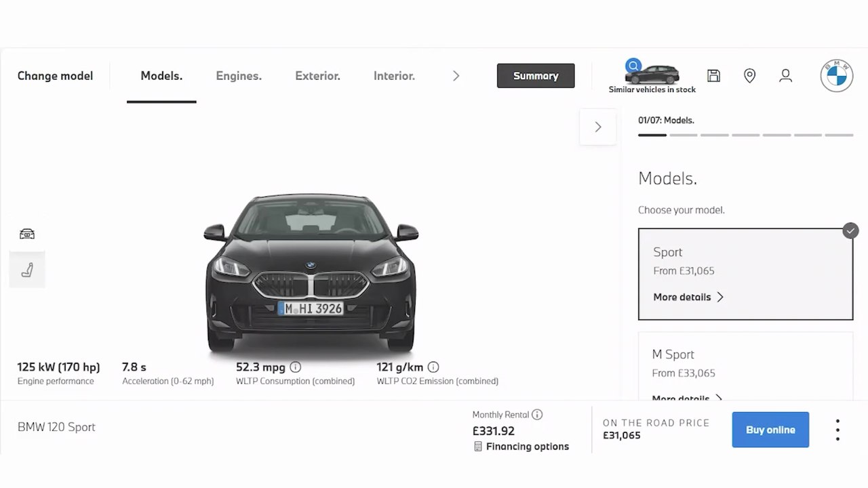Click the 7.8 s acceleration value
868x488 pixels.
coord(134,367)
